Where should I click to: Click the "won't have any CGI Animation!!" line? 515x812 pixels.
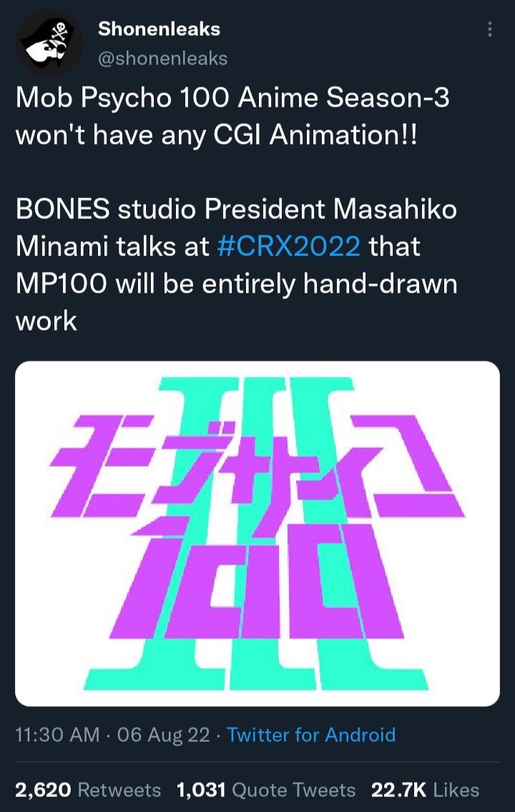(215, 134)
